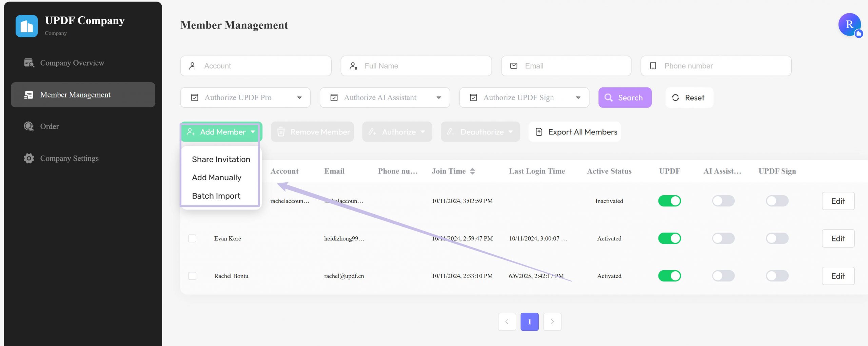Screen dimensions: 868x346
Task: Focus the Email search field
Action: pyautogui.click(x=566, y=66)
